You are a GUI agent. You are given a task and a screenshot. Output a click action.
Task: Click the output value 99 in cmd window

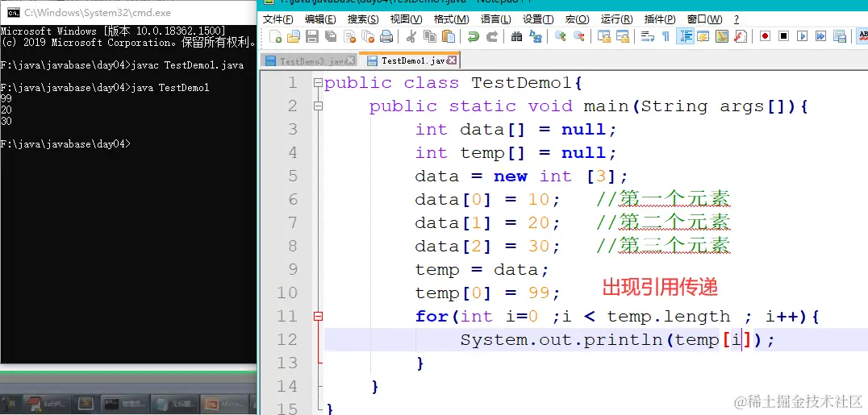6,98
